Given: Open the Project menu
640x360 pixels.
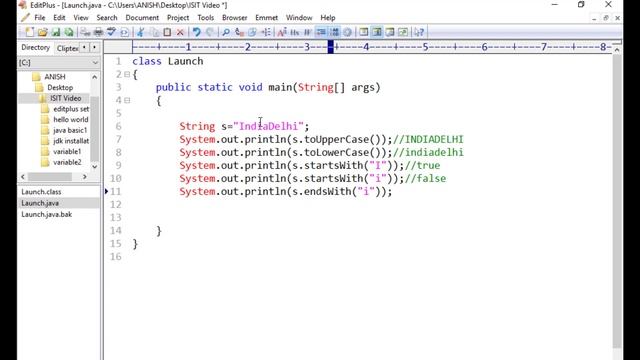Looking at the screenshot, I should point(178,18).
